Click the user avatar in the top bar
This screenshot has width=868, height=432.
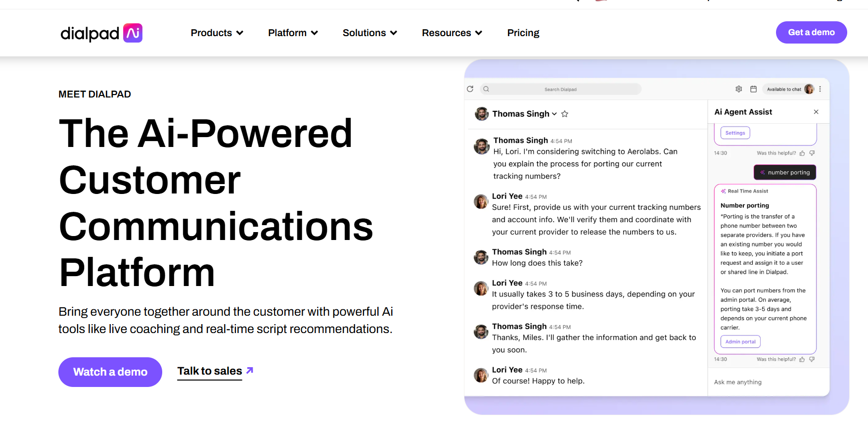[809, 89]
